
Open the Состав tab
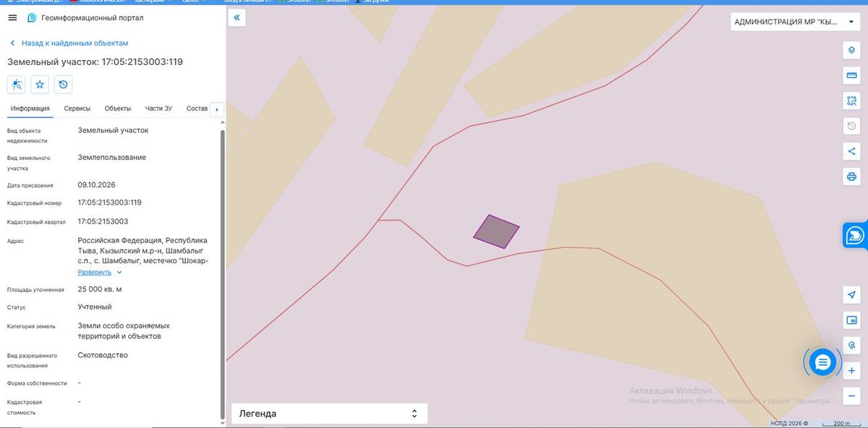pos(197,108)
